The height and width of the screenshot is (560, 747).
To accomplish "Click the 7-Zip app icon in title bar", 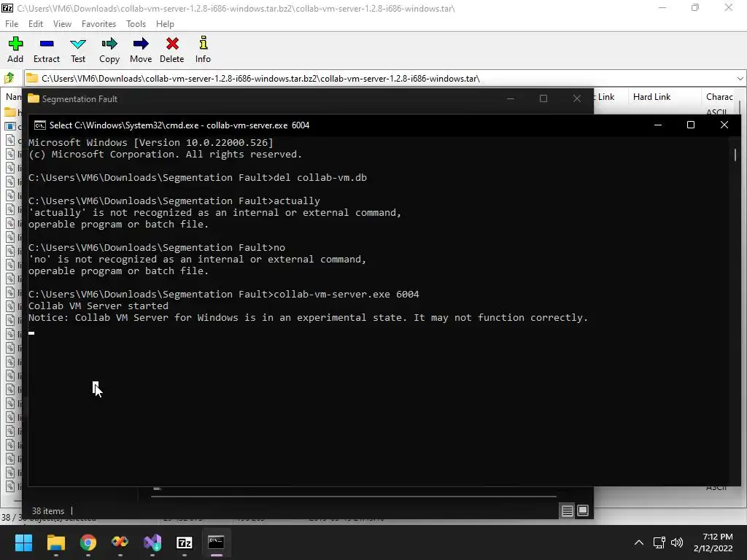I will click(x=7, y=8).
